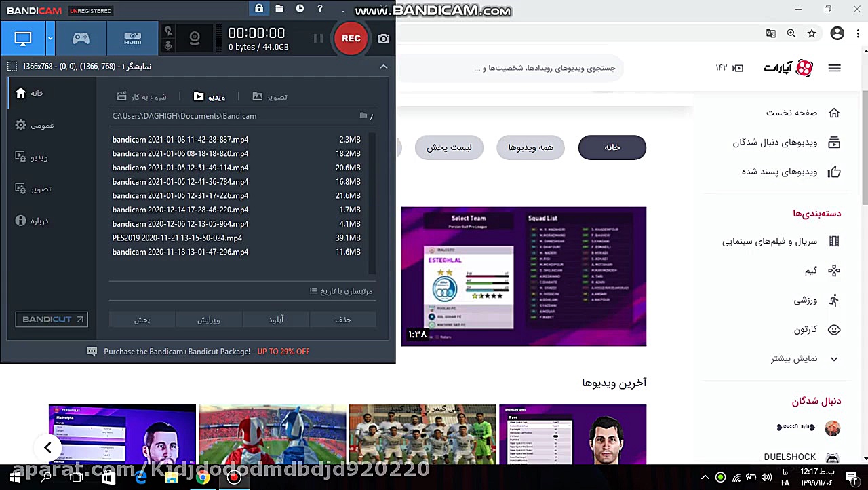Bookmark this page with the star icon
This screenshot has height=490, width=868.
click(x=812, y=33)
